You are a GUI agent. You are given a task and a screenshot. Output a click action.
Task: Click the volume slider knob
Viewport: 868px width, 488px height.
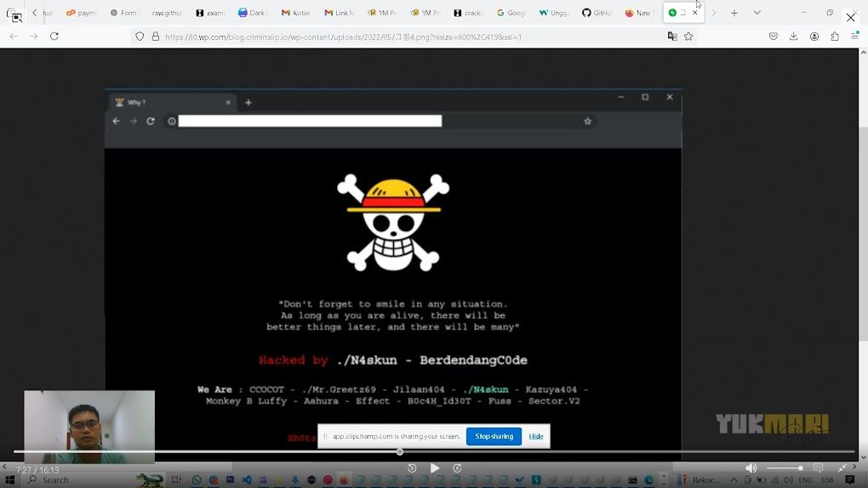(x=801, y=468)
